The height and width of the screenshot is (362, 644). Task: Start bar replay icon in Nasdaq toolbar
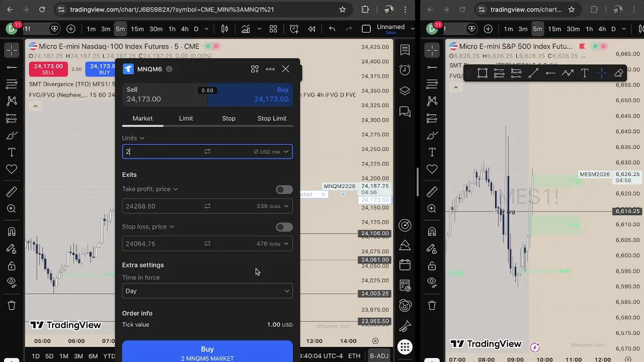click(x=311, y=29)
